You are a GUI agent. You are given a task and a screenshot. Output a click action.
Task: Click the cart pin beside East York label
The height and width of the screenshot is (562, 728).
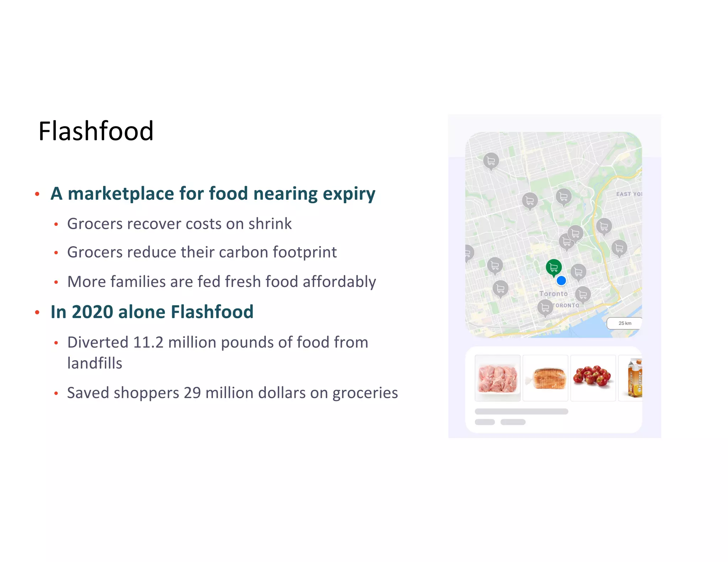pyautogui.click(x=604, y=227)
